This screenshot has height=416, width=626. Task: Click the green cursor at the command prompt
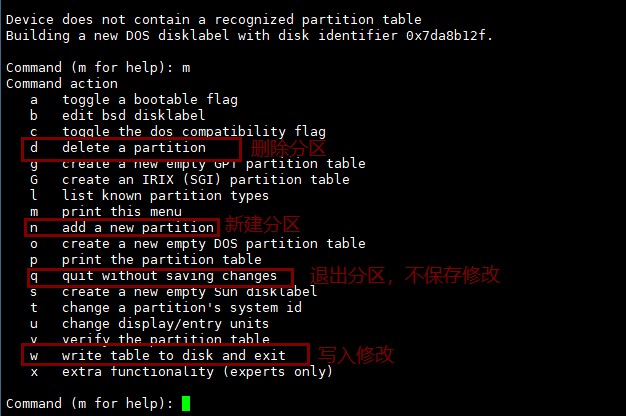(x=186, y=404)
